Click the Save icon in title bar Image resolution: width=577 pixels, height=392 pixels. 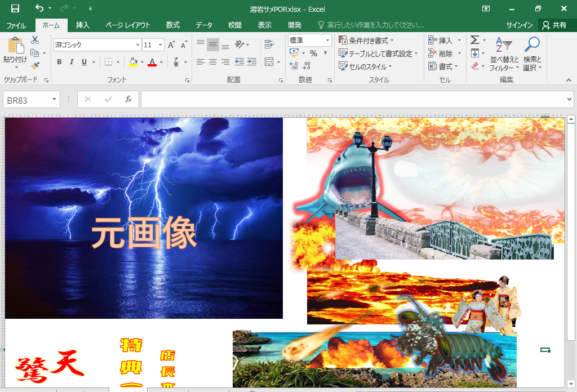click(x=15, y=8)
